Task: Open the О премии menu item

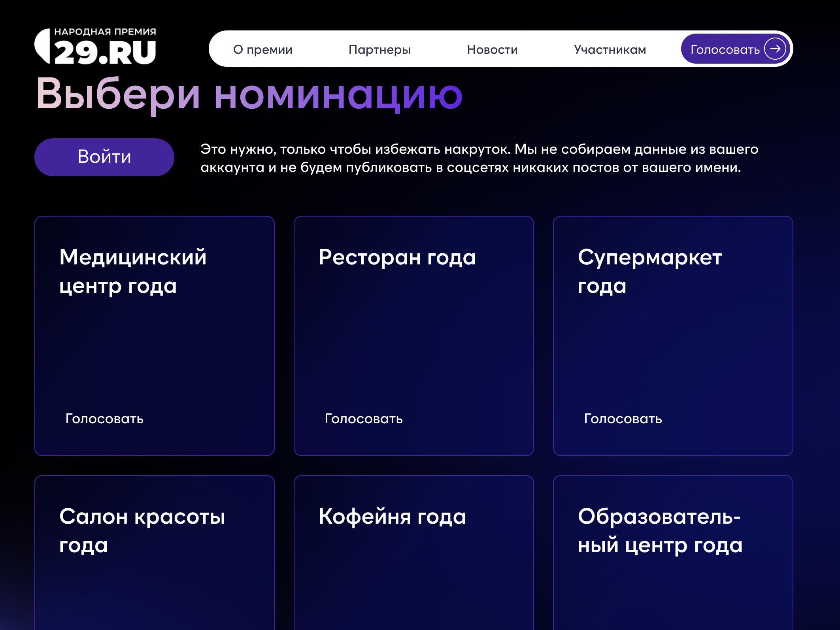Action: pyautogui.click(x=262, y=49)
